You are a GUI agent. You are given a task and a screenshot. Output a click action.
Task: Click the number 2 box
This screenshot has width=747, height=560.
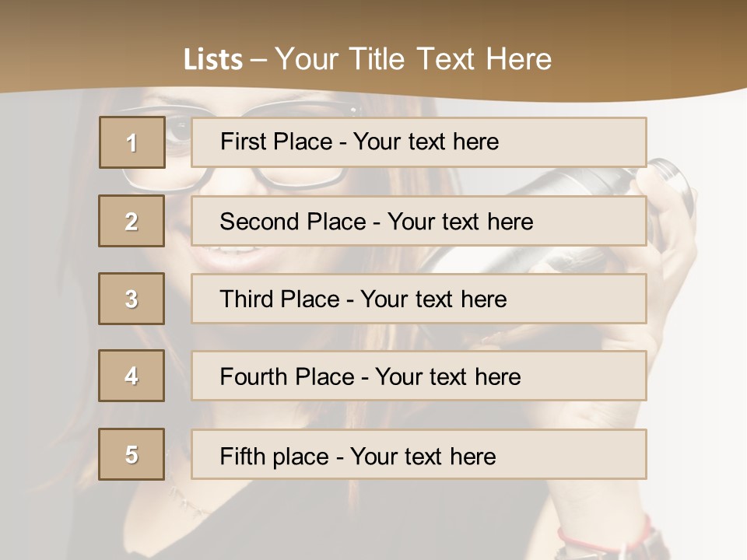[x=132, y=221]
